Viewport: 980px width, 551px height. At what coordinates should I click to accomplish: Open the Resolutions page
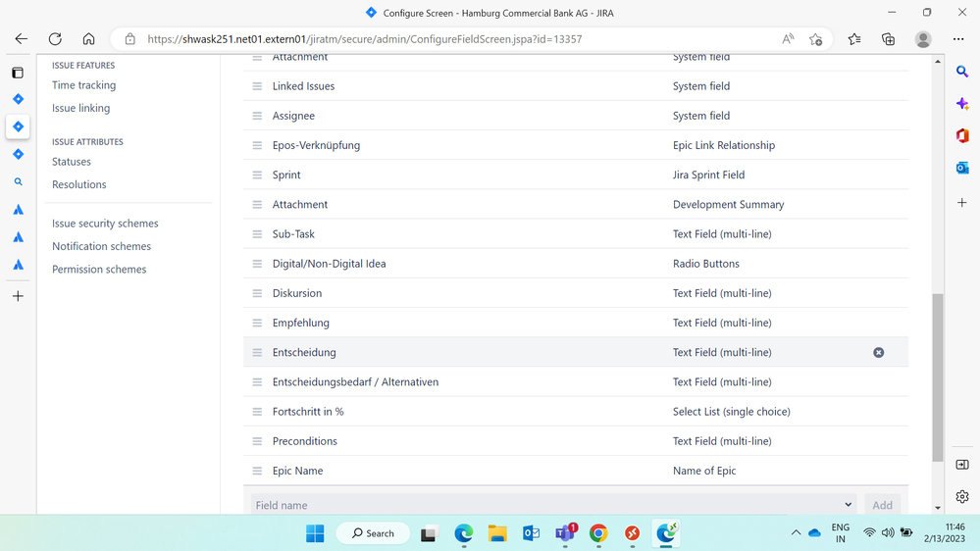pyautogui.click(x=78, y=184)
